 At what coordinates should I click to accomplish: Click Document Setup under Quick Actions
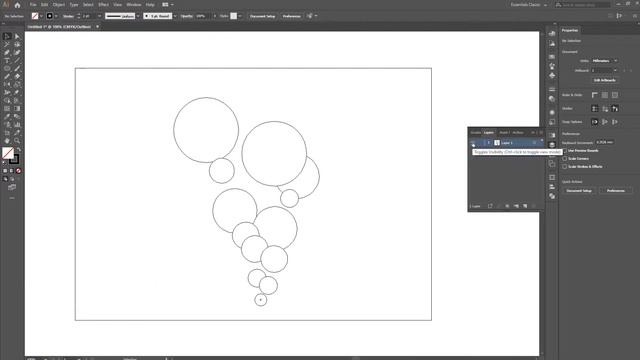coord(579,191)
